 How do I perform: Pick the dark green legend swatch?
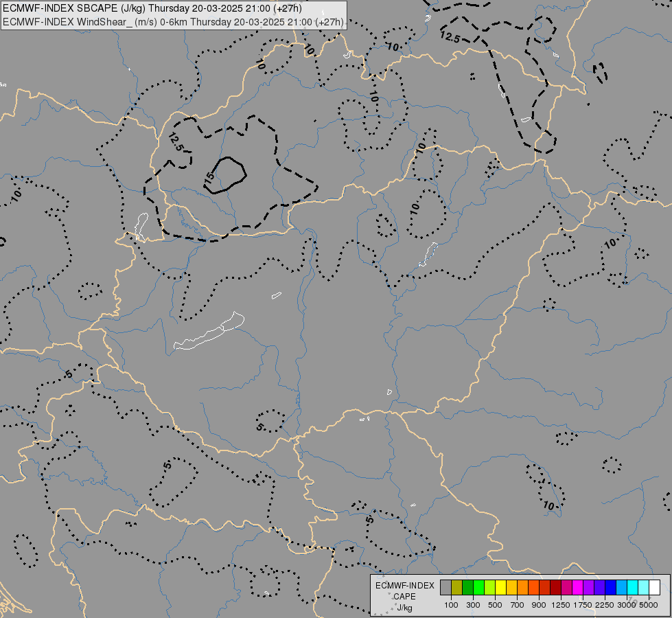[x=468, y=588]
